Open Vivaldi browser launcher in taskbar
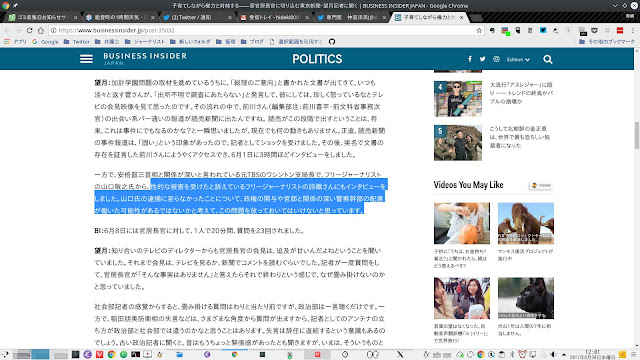The height and width of the screenshot is (360, 640). [x=99, y=354]
